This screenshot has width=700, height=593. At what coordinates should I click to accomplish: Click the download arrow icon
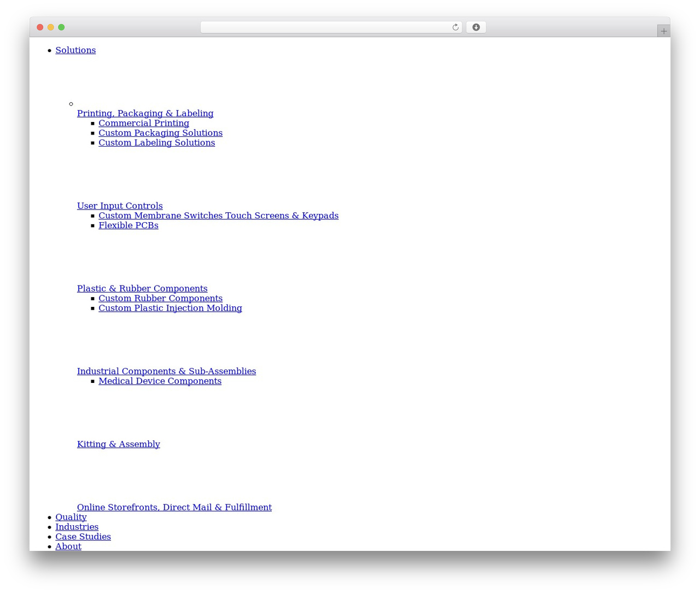click(476, 27)
